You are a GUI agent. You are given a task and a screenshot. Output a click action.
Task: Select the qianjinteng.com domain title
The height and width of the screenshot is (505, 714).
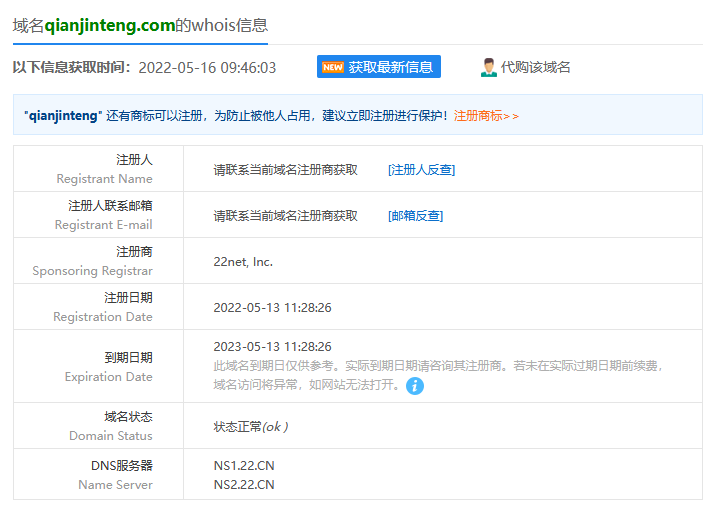click(x=110, y=26)
